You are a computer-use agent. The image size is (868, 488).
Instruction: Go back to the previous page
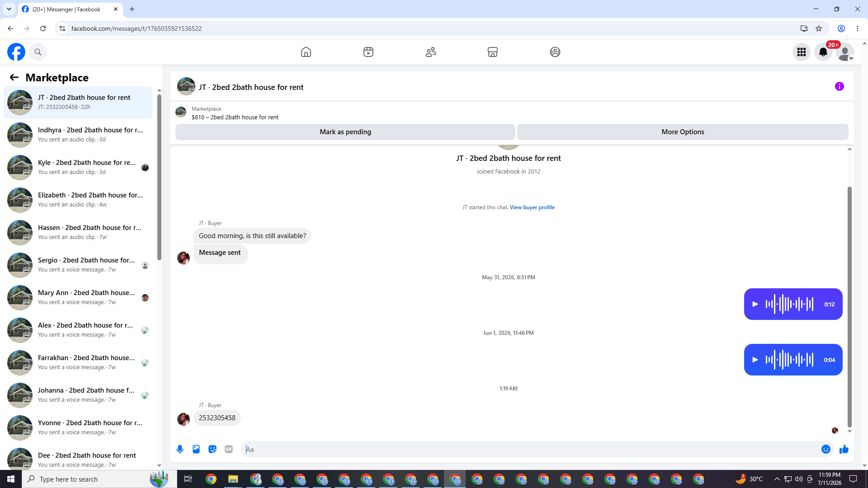(x=10, y=28)
